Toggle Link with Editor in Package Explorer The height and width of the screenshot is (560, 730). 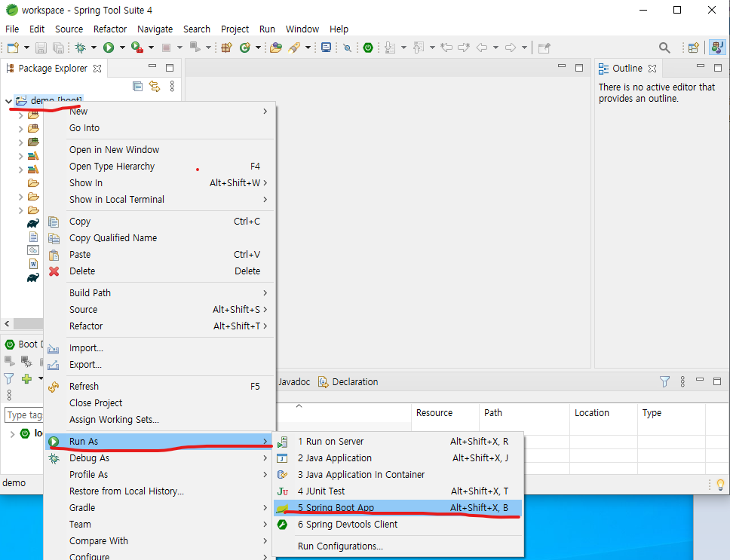[x=155, y=86]
